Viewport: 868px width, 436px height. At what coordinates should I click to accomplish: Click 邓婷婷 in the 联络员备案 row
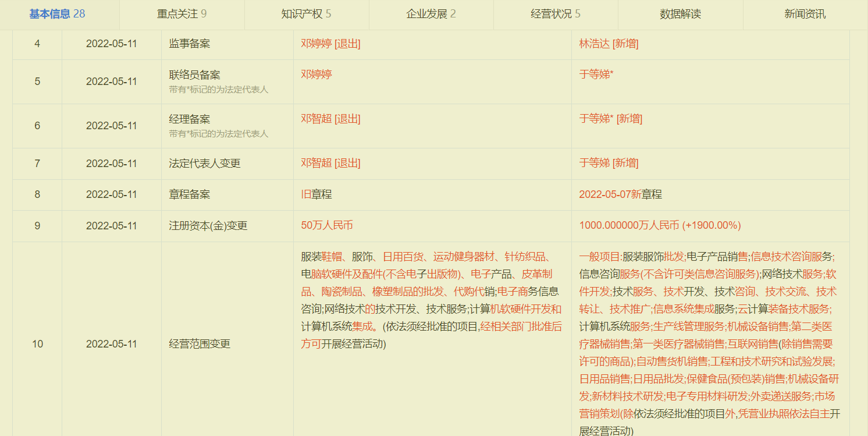[x=314, y=76]
